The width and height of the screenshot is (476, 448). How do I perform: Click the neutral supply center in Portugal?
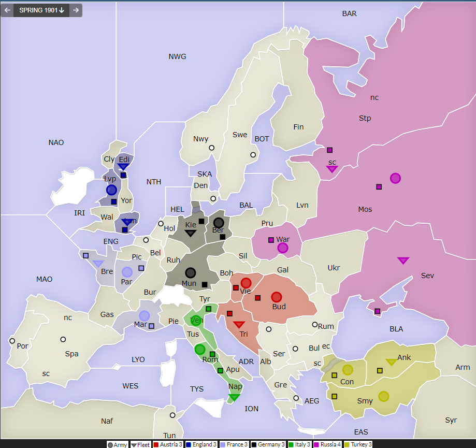tap(12, 341)
